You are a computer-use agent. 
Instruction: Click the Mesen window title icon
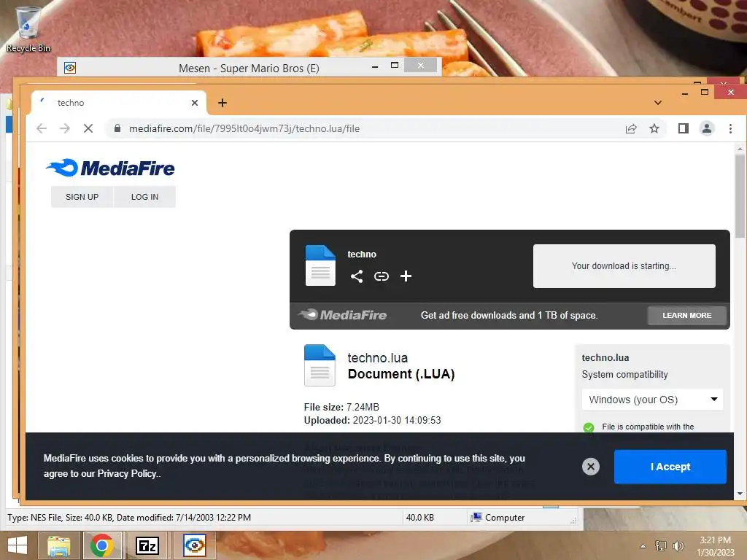(x=70, y=68)
